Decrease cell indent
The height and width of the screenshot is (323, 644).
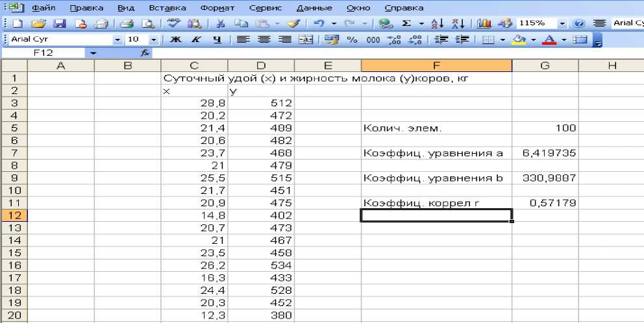[441, 40]
